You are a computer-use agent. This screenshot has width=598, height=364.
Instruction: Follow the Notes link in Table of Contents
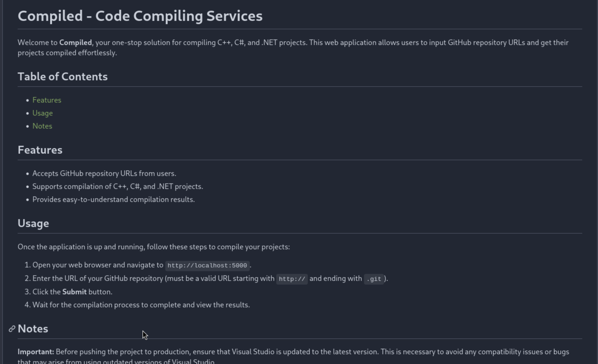(42, 126)
